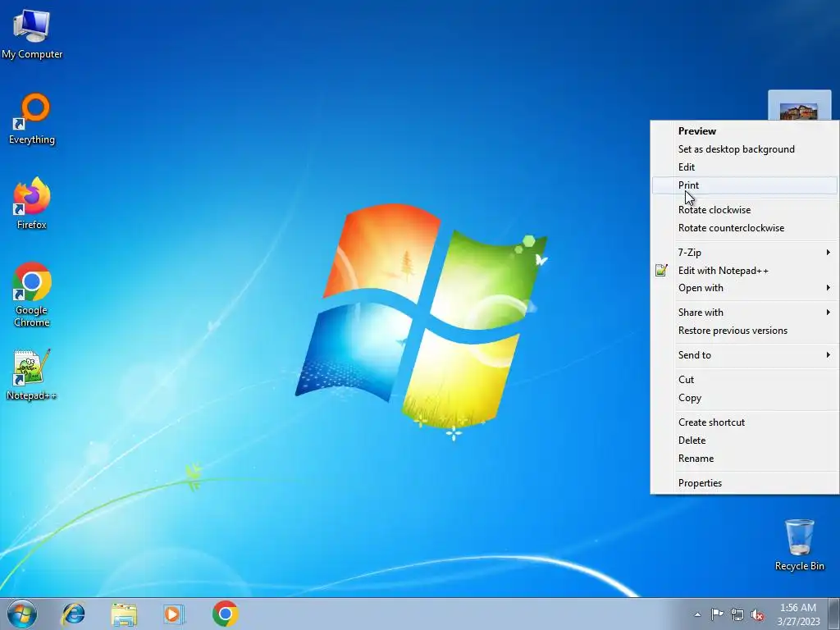The width and height of the screenshot is (840, 630).
Task: Select Copy from the context menu
Action: 745,398
